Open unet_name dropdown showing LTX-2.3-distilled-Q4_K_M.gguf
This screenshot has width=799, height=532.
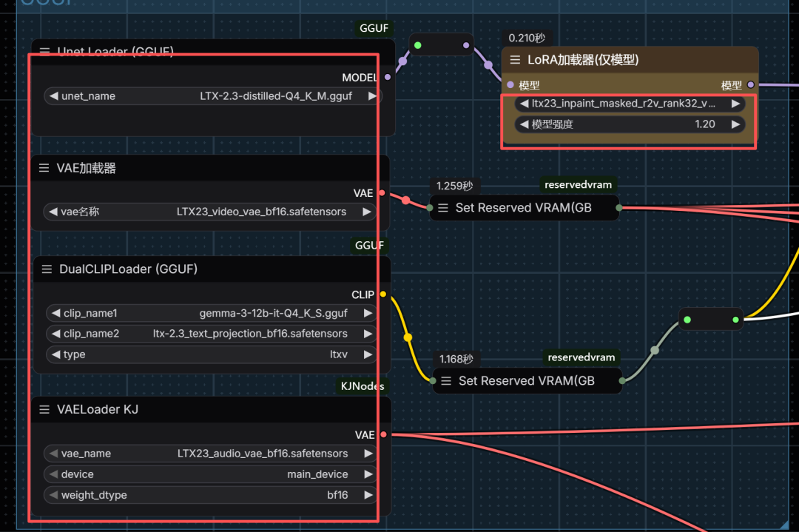pyautogui.click(x=213, y=95)
